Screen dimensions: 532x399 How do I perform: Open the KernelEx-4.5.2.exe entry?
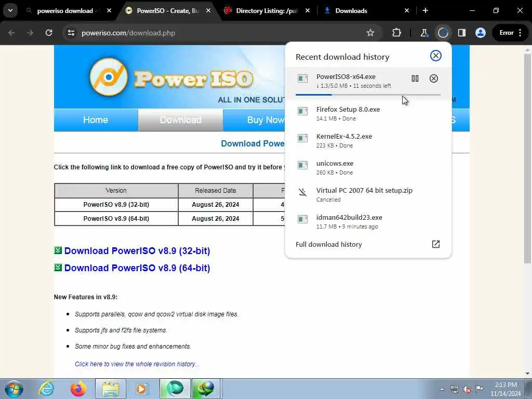(368, 140)
